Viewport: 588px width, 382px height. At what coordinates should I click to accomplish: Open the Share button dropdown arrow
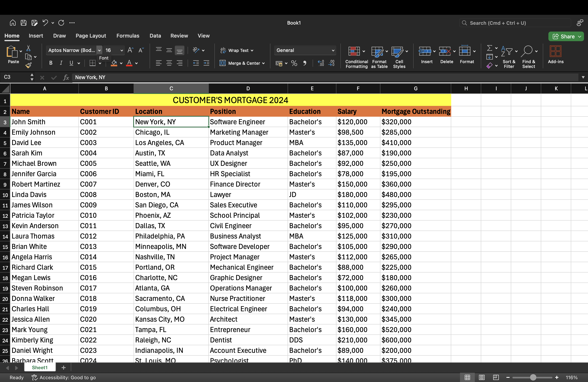coord(580,37)
